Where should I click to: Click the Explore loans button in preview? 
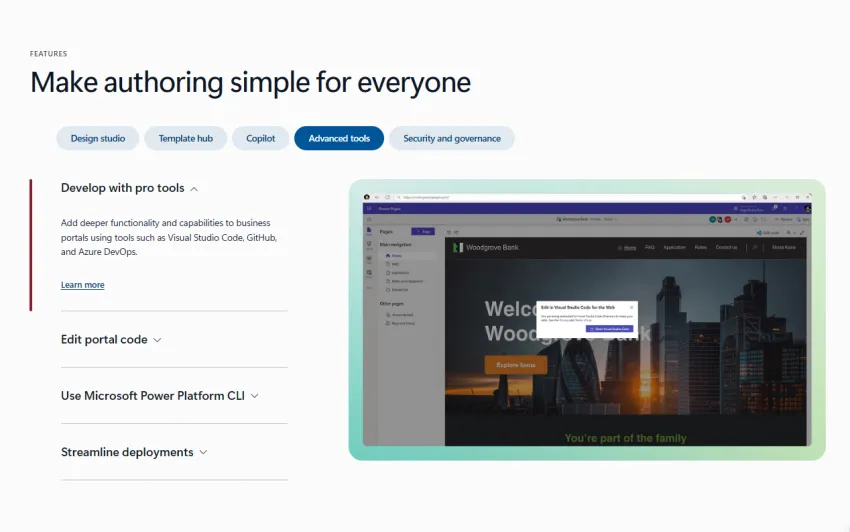(x=515, y=365)
